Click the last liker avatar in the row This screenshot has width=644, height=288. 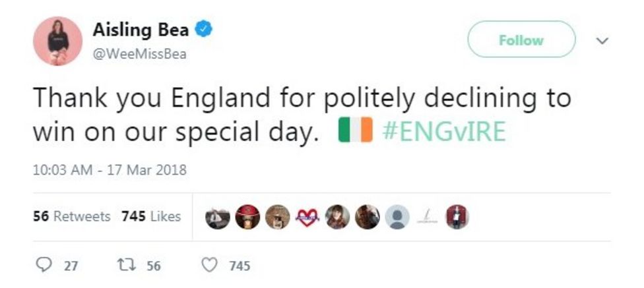pos(457,217)
